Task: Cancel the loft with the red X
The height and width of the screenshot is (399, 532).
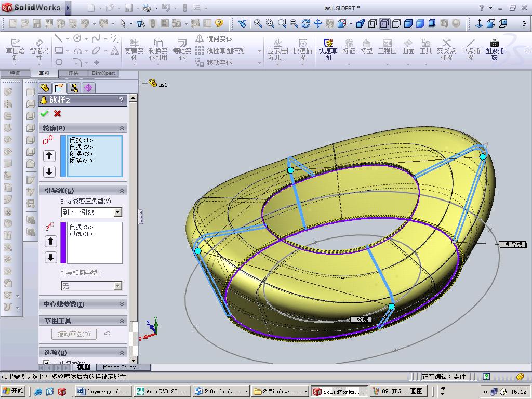Action: pyautogui.click(x=57, y=114)
